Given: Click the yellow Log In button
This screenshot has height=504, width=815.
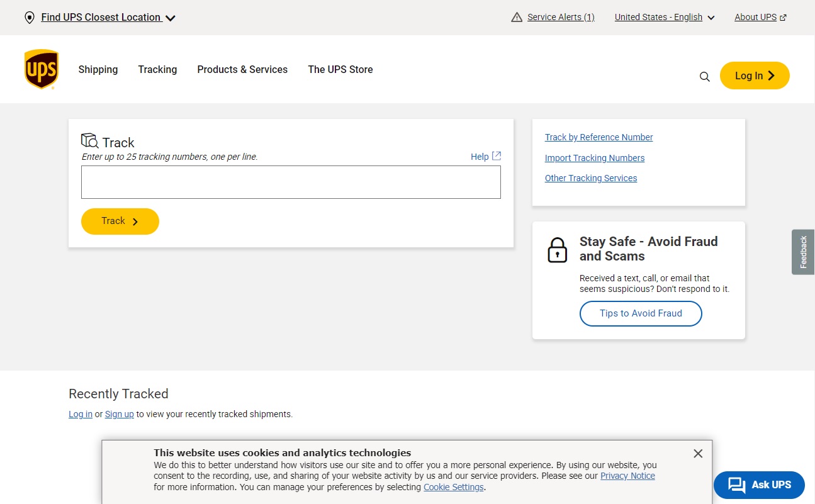Looking at the screenshot, I should point(755,76).
